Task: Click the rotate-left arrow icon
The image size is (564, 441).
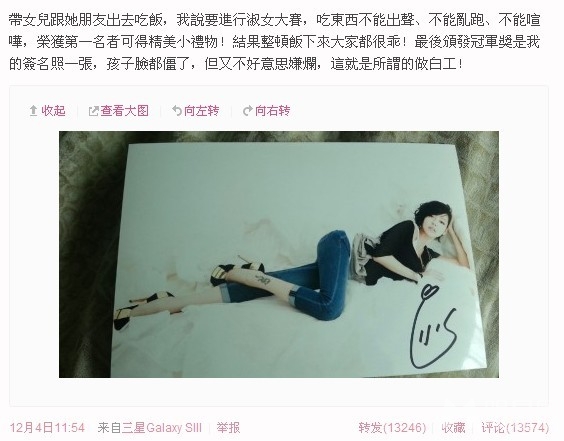Action: [x=177, y=111]
